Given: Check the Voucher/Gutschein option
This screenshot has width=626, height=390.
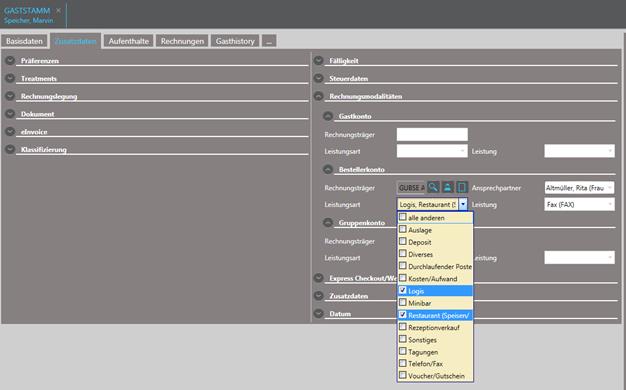Looking at the screenshot, I should click(403, 375).
